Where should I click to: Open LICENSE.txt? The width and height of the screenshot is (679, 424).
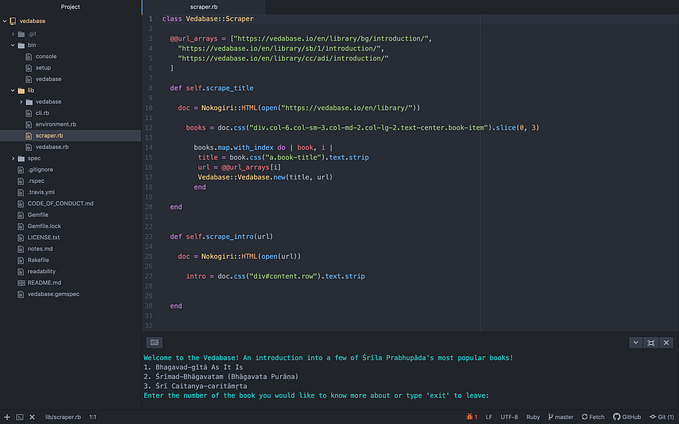[44, 237]
